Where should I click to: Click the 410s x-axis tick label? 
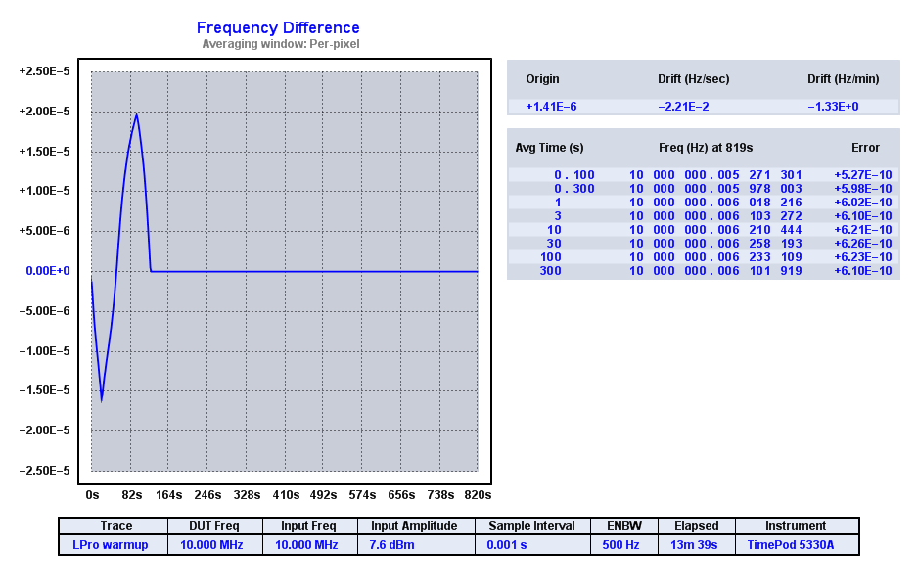click(286, 495)
